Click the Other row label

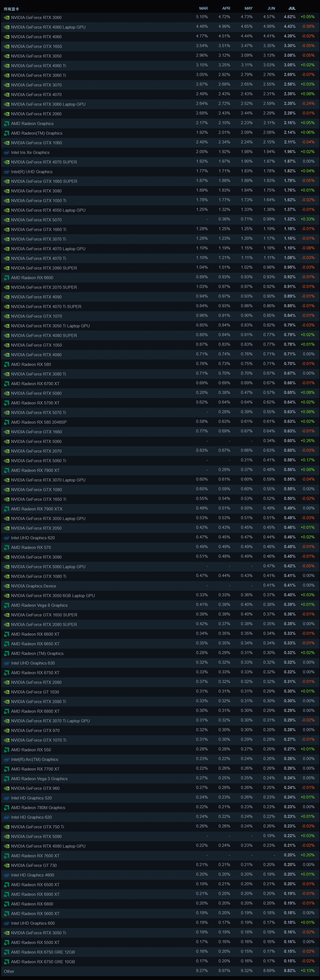pyautogui.click(x=9, y=971)
